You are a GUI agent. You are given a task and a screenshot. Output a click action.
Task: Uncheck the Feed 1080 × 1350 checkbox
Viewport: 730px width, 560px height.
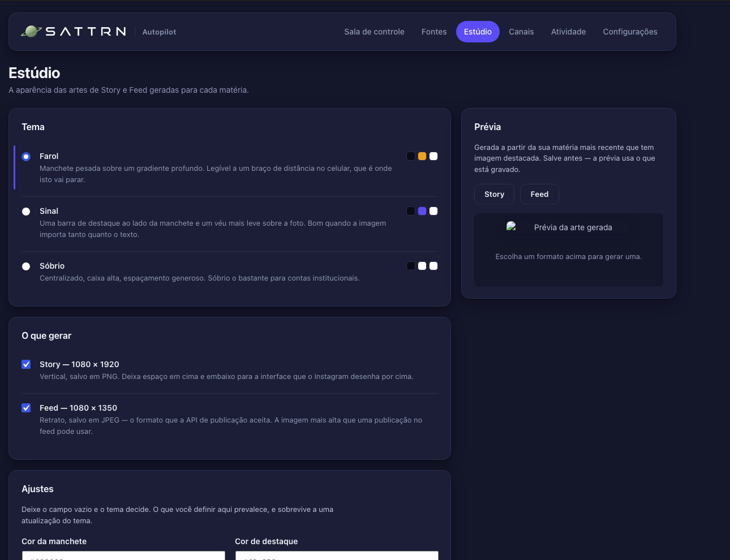[26, 408]
